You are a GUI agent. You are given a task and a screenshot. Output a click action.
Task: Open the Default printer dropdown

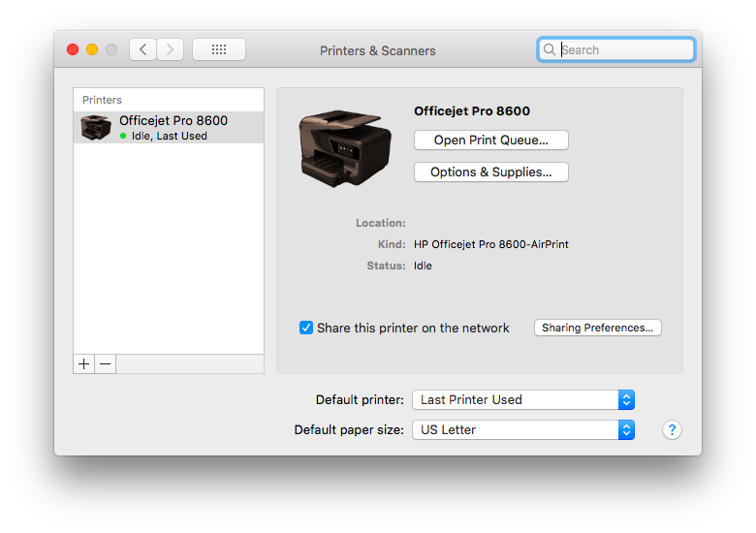523,399
